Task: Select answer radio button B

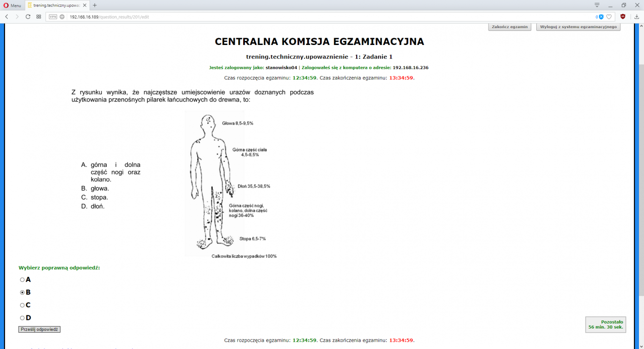Action: 22,293
